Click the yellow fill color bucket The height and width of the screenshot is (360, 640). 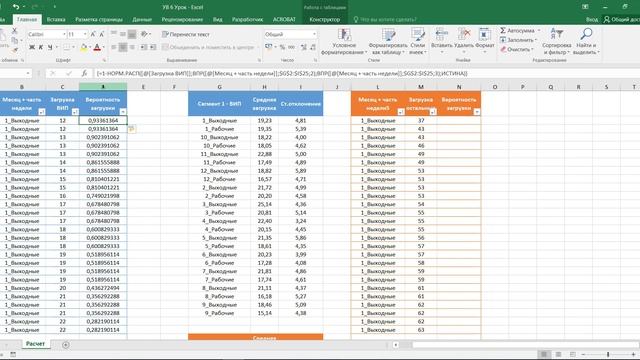[x=84, y=47]
